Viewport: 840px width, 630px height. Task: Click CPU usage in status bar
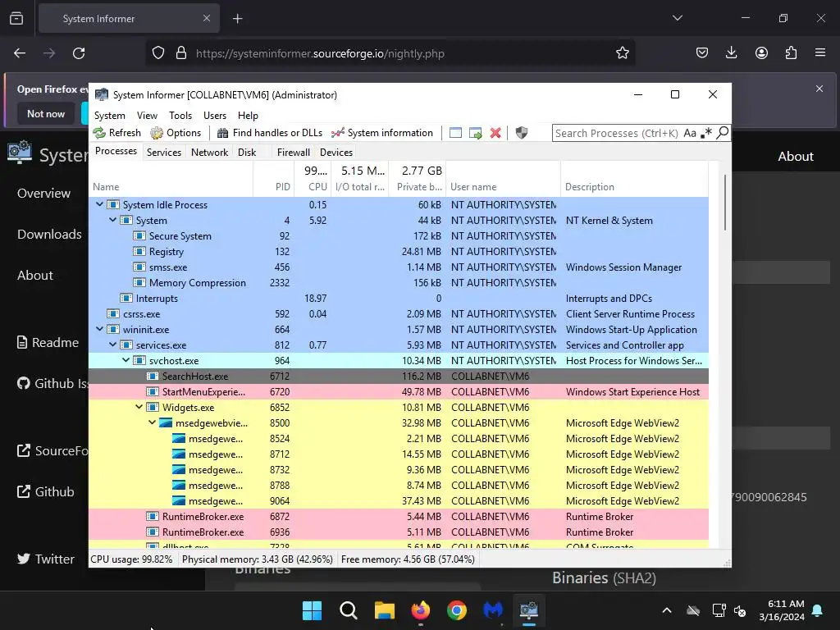[x=132, y=559]
